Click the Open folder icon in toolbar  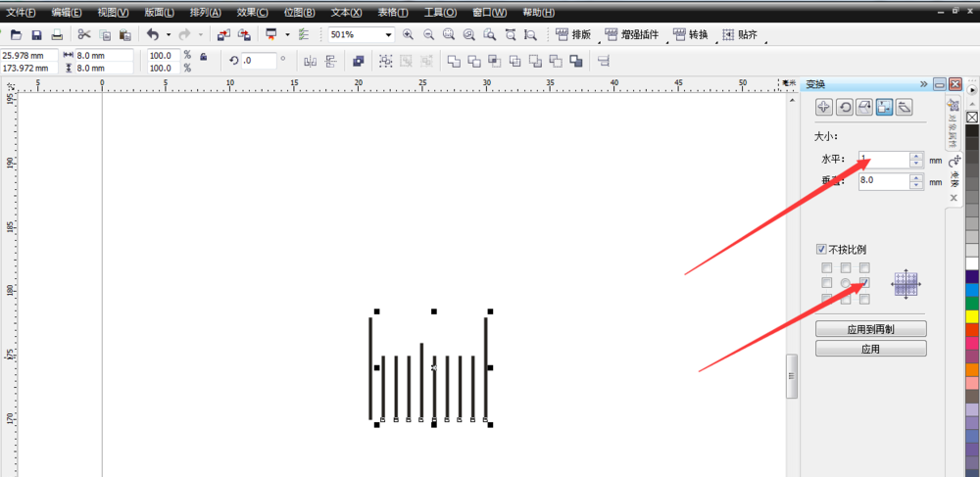pos(17,35)
